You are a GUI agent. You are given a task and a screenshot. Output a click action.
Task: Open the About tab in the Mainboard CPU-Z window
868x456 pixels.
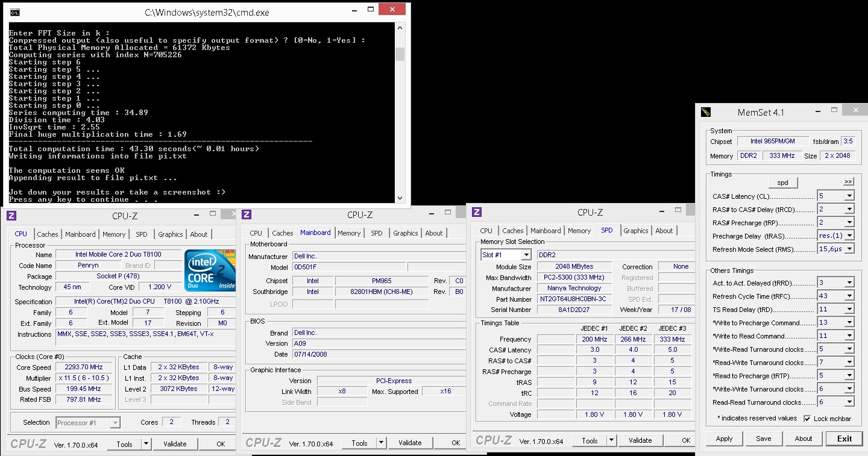pos(434,233)
